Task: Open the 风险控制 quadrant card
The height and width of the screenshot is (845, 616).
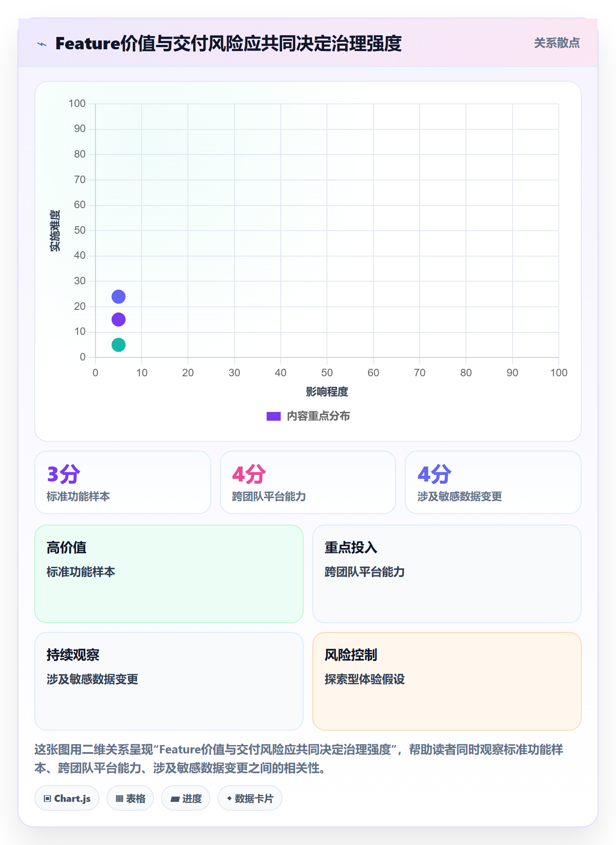Action: pyautogui.click(x=447, y=681)
